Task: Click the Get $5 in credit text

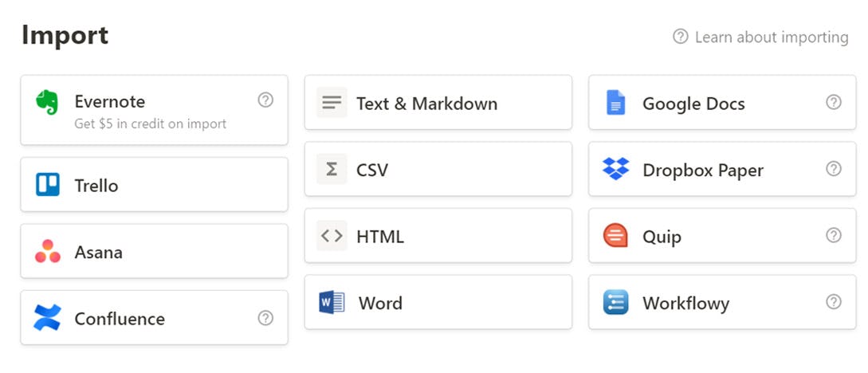Action: coord(151,124)
